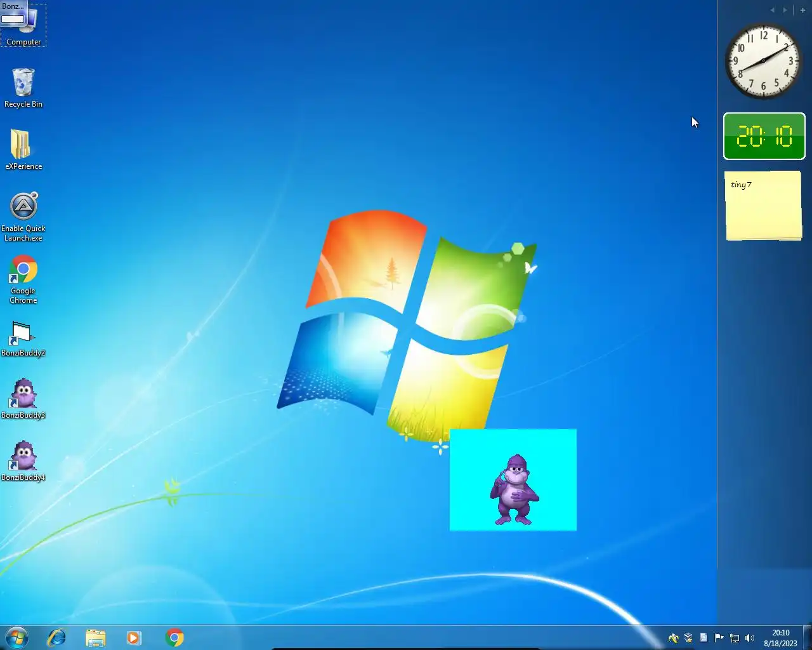
Task: Click the tiny7 sticky note gadget
Action: (x=764, y=206)
